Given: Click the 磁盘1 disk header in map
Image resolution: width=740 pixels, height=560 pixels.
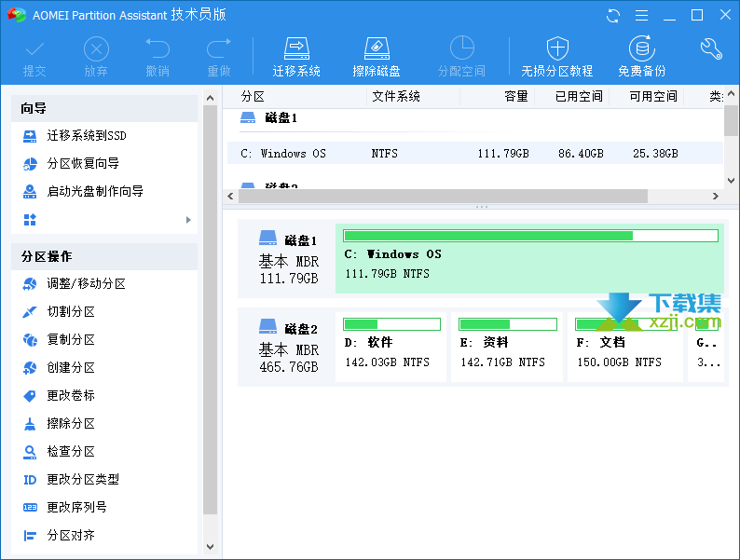Looking at the screenshot, I should (x=289, y=258).
